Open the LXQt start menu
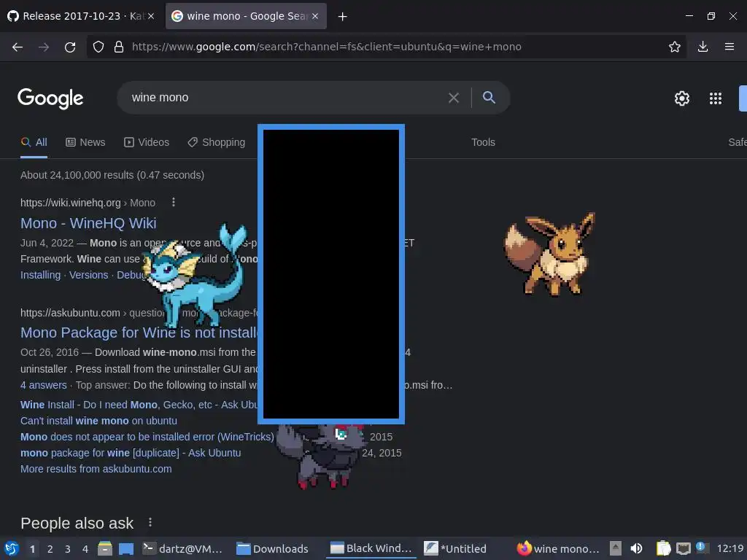The height and width of the screenshot is (560, 747). click(x=12, y=548)
